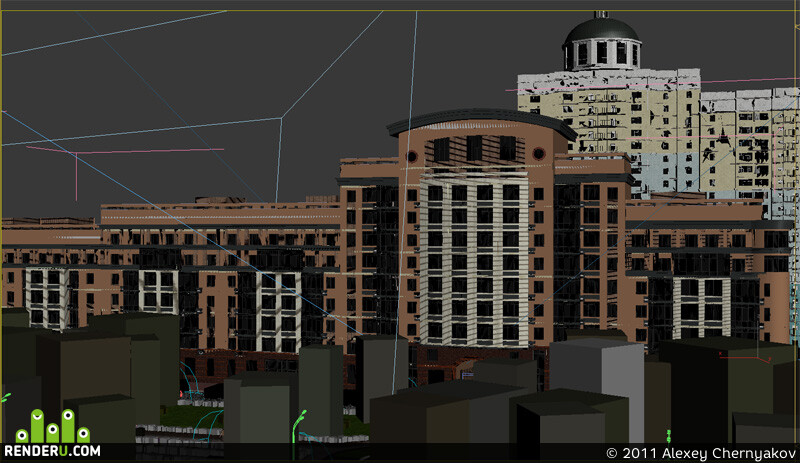Select the left round porthole window
Screen dimensions: 800x463
click(412, 156)
